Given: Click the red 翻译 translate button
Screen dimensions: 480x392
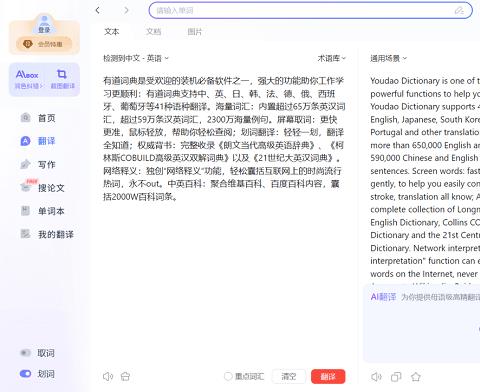Looking at the screenshot, I should pyautogui.click(x=328, y=377).
